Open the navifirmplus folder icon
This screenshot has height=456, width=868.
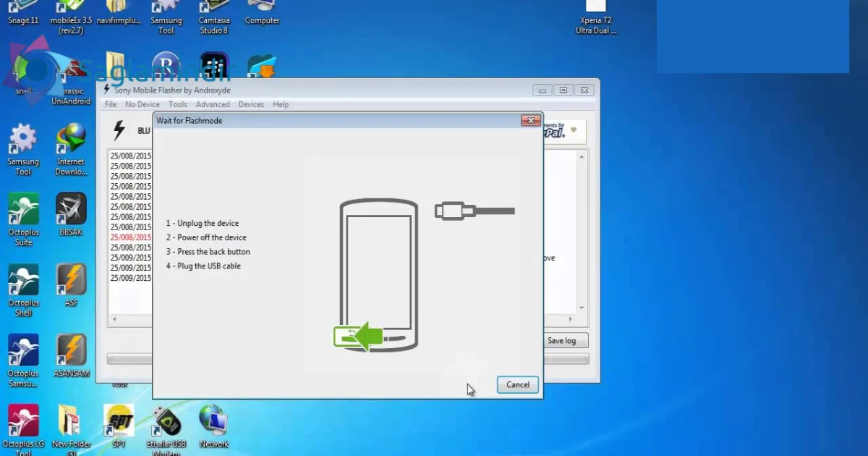[119, 13]
